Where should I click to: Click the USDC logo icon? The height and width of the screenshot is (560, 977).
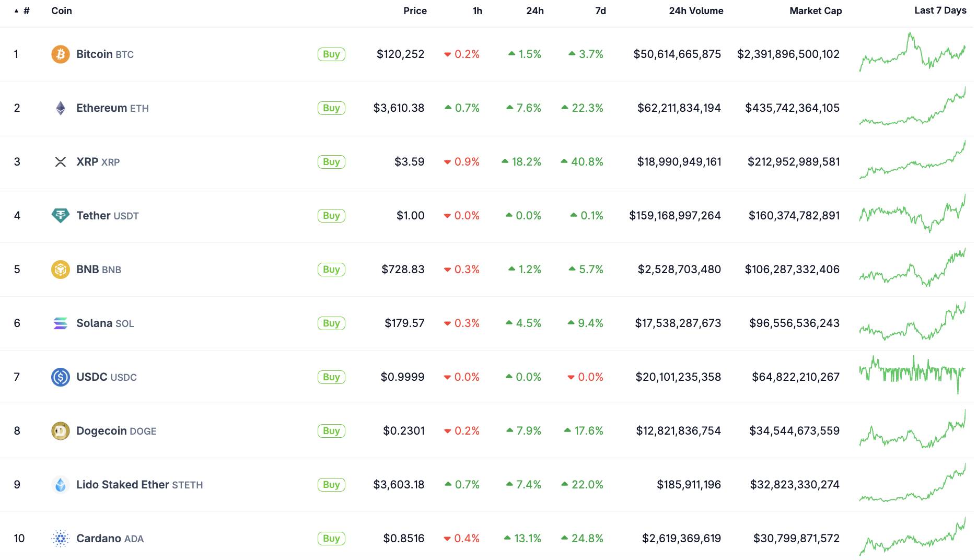pos(61,377)
